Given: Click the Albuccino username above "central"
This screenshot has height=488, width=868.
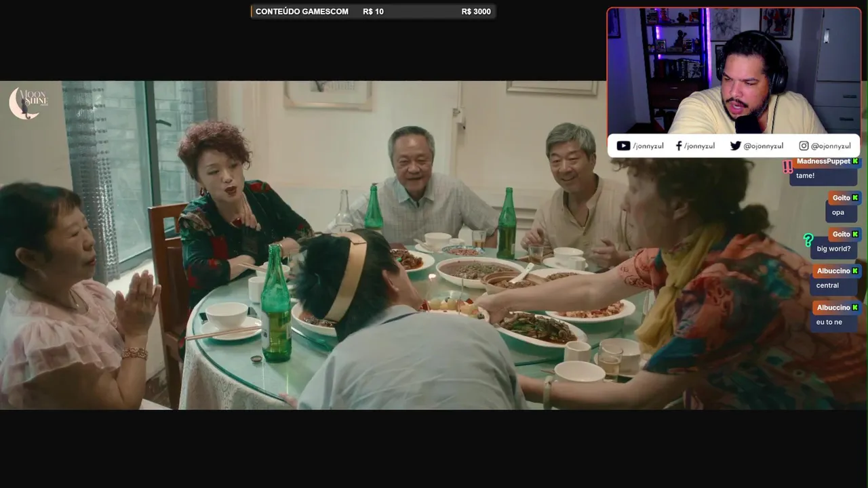Looking at the screenshot, I should pos(833,271).
